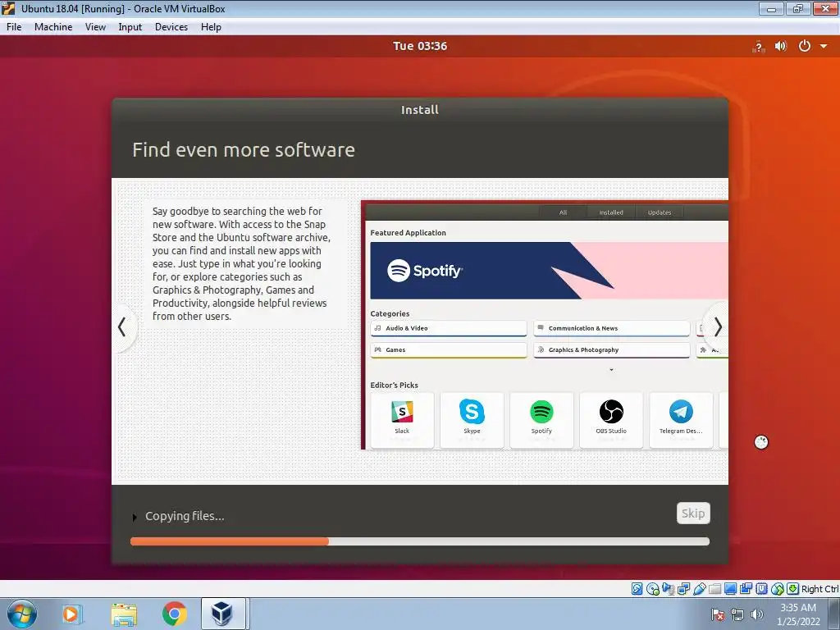This screenshot has width=840, height=630.
Task: Click the Installed tab in slideshow image
Action: click(611, 212)
